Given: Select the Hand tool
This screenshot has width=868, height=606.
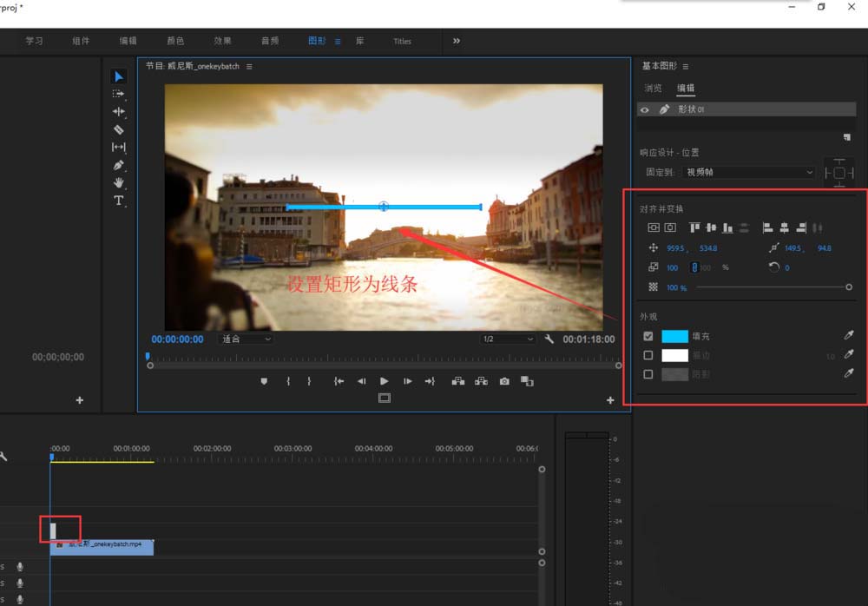Looking at the screenshot, I should [x=119, y=182].
